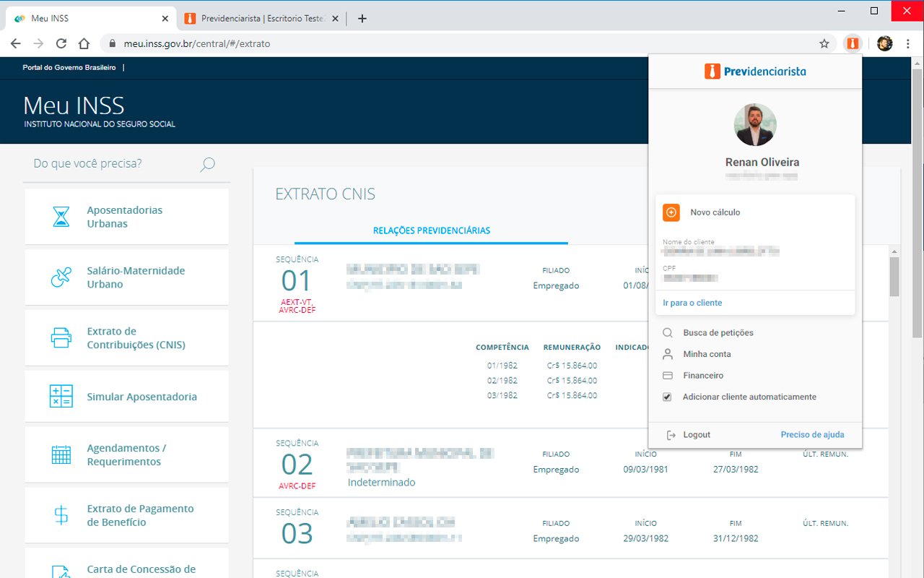Open Chrome's three-dot menu
This screenshot has width=924, height=578.
(908, 44)
